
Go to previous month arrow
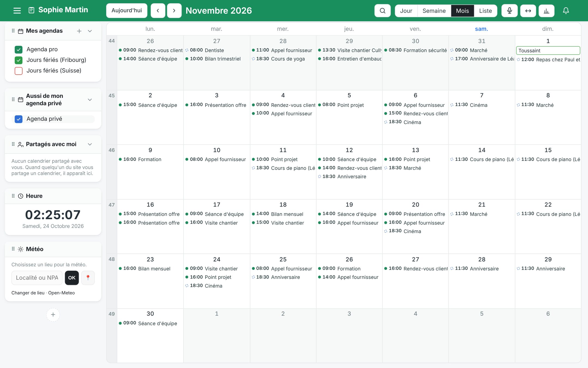click(x=158, y=11)
